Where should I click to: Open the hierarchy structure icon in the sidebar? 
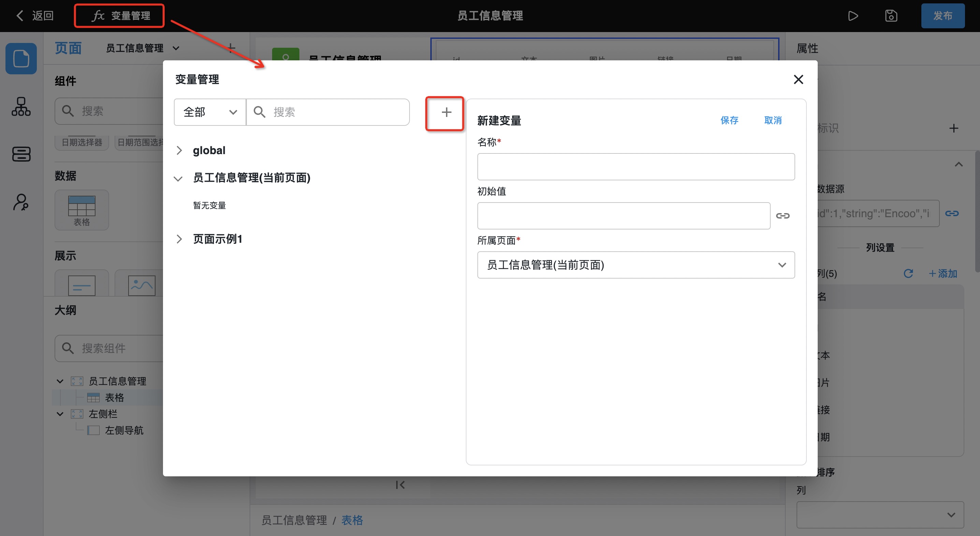pos(21,106)
